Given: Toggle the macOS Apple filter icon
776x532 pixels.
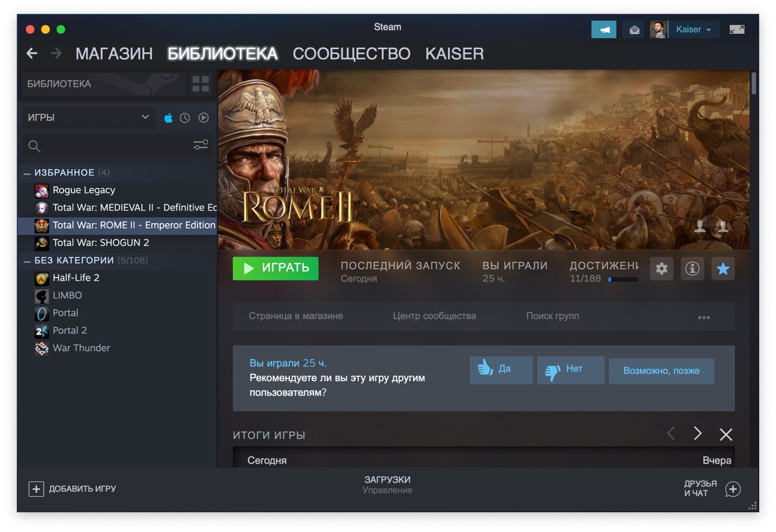Looking at the screenshot, I should coord(169,118).
